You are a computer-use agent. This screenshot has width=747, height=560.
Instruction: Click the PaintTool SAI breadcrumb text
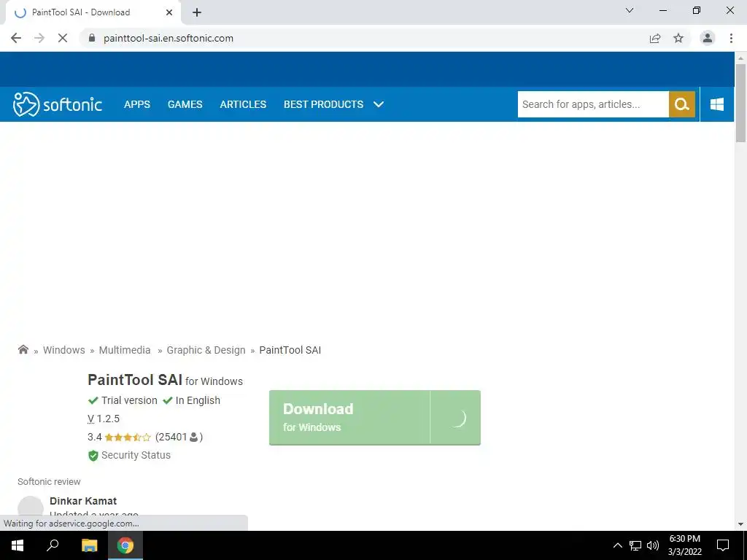point(290,350)
